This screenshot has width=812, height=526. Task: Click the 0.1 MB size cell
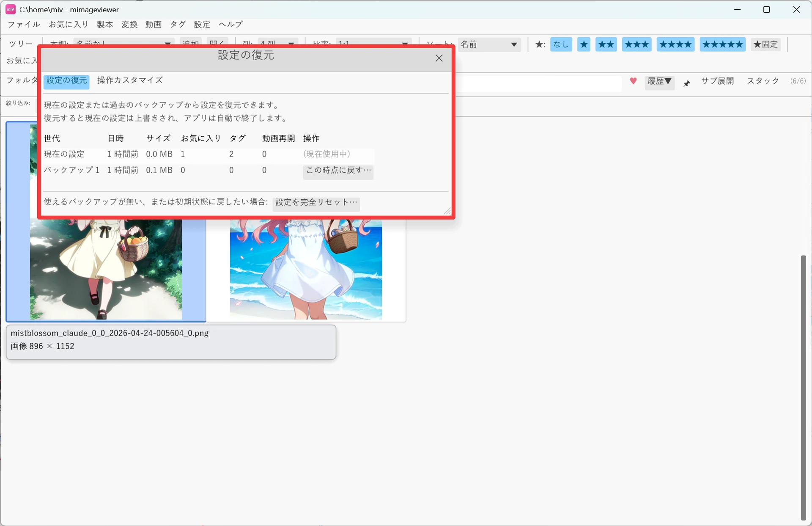point(159,171)
